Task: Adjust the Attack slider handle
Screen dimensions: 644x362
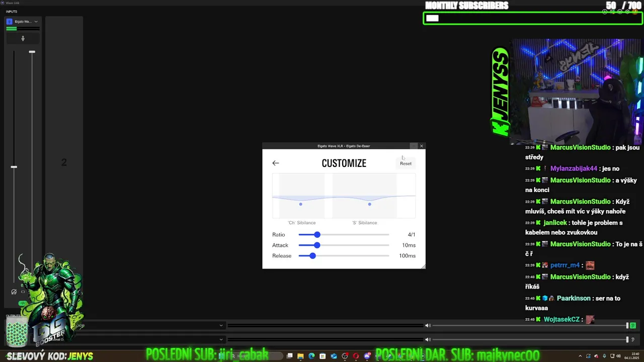Action: tap(316, 245)
